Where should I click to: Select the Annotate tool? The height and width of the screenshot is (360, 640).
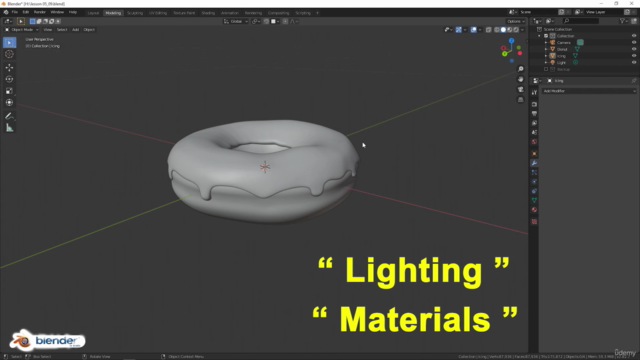(9, 116)
